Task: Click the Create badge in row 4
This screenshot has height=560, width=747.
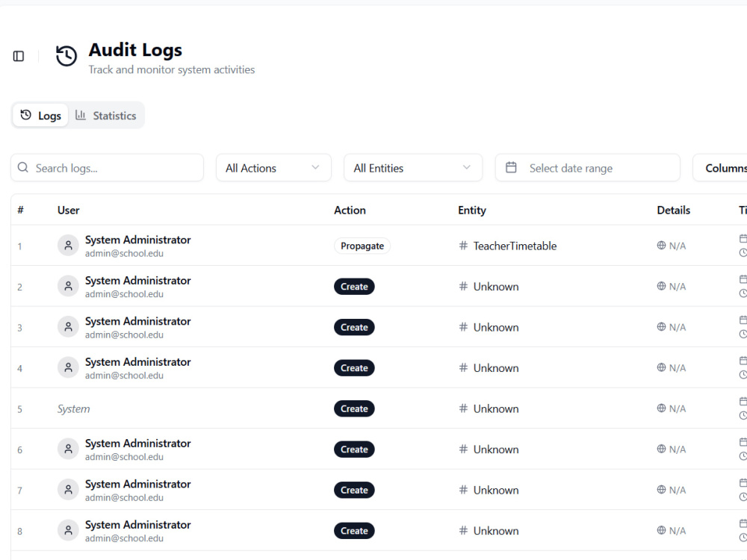Action: pyautogui.click(x=354, y=368)
